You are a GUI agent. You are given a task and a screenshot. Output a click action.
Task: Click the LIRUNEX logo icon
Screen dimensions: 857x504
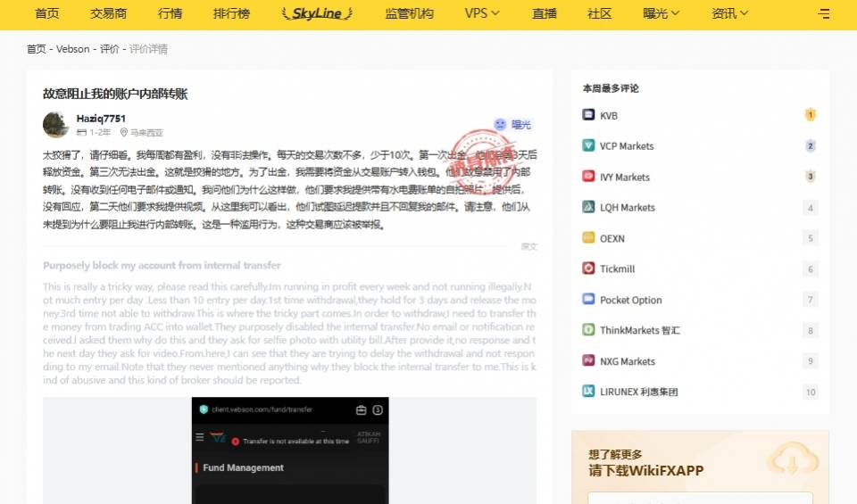(588, 391)
